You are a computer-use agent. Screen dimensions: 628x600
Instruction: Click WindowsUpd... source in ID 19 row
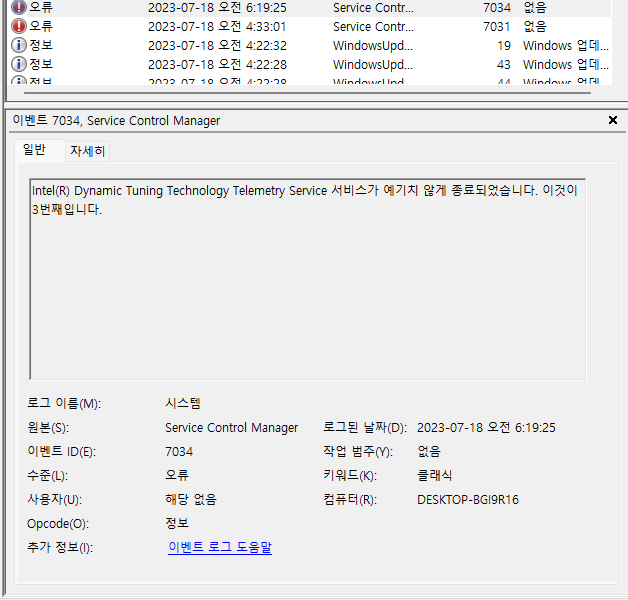[372, 46]
